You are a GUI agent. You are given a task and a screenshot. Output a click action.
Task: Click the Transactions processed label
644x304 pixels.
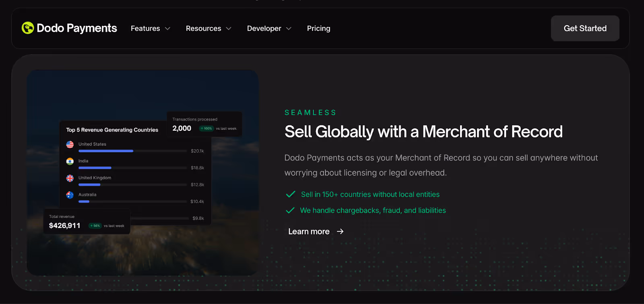coord(195,119)
